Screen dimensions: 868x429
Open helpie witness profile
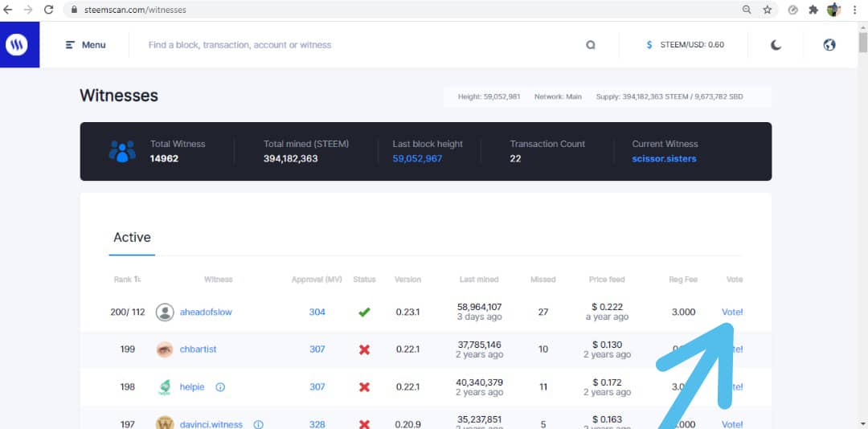tap(192, 387)
